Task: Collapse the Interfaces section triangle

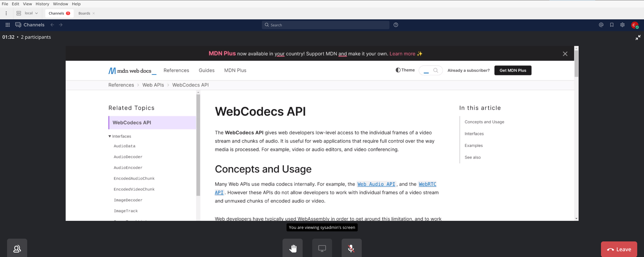Action: pyautogui.click(x=110, y=136)
